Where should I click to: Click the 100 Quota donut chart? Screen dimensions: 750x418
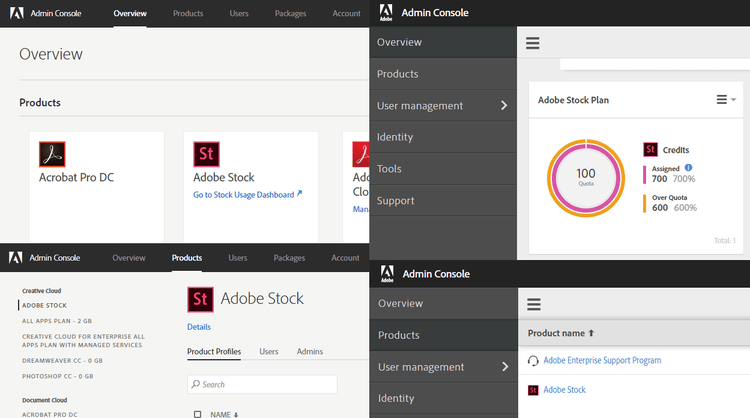pyautogui.click(x=586, y=178)
